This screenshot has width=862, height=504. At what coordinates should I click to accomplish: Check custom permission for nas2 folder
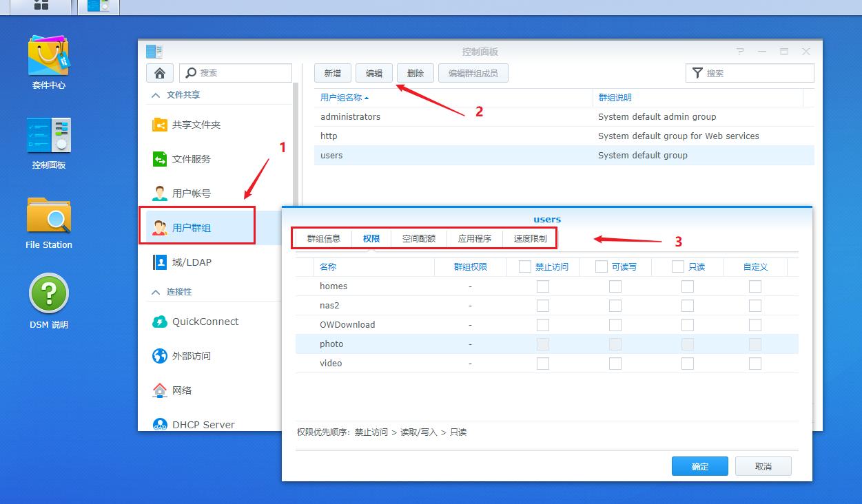tap(755, 306)
